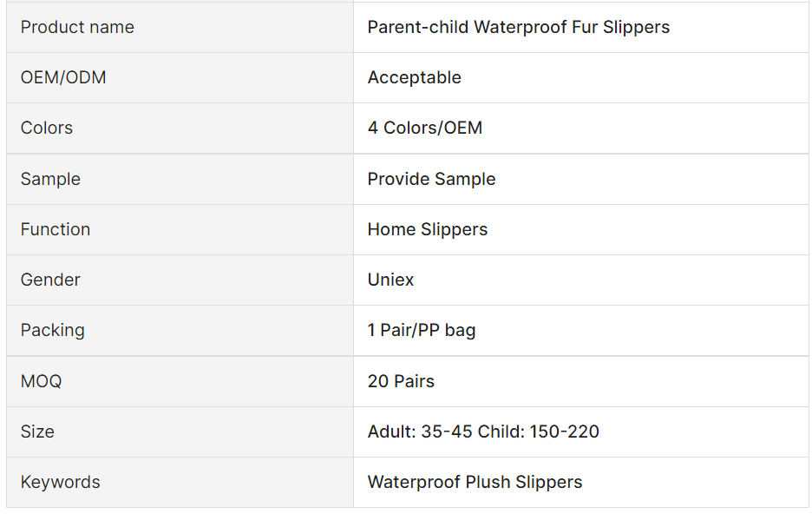
Task: Select the "Adult: 35-45 Child: 150-220" text
Action: (x=483, y=432)
